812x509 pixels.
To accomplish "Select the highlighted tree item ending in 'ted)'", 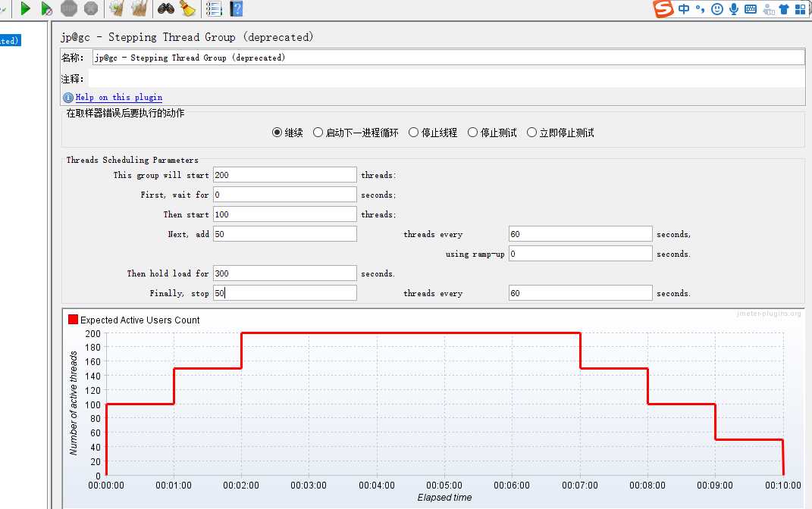I will coord(10,40).
